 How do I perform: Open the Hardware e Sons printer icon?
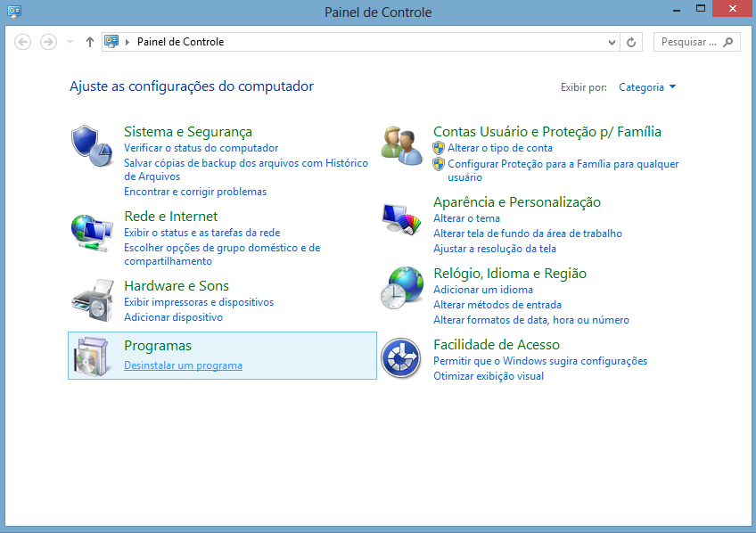coord(93,299)
